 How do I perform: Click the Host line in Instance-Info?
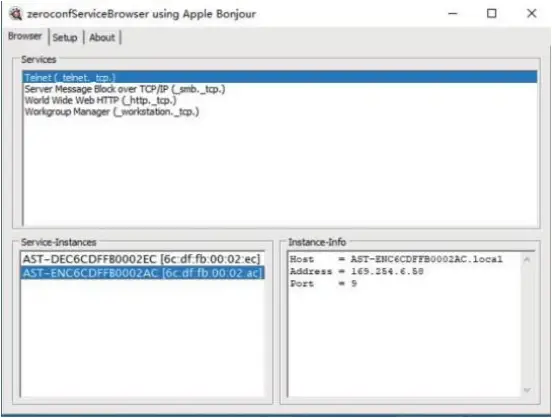coord(396,260)
